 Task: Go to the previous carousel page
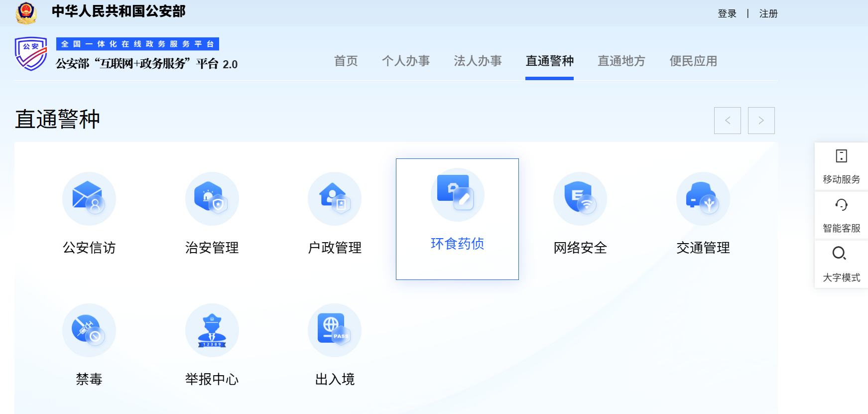pyautogui.click(x=727, y=121)
